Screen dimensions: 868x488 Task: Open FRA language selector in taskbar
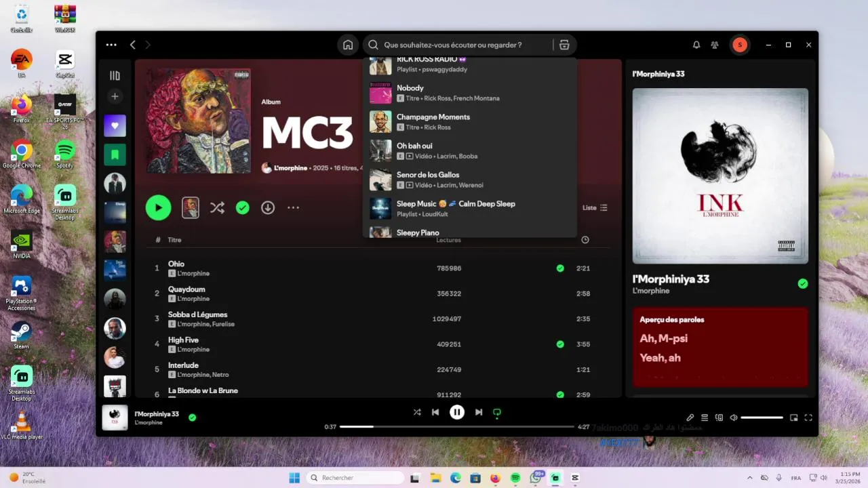click(x=796, y=478)
